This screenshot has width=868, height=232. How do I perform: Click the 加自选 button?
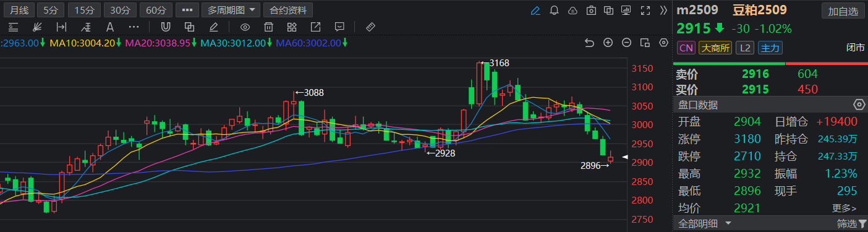[843, 11]
